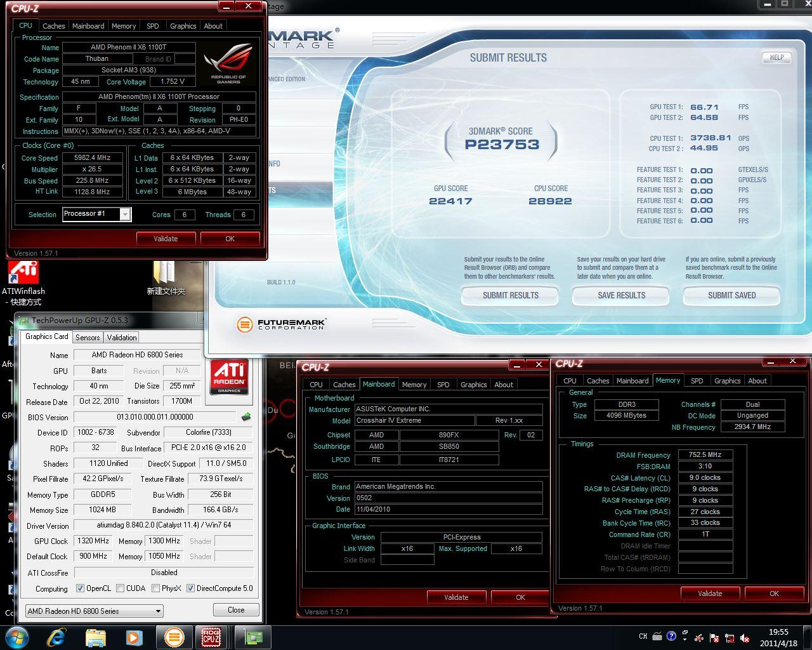Click the network tray icon
The width and height of the screenshot is (812, 650).
[730, 638]
